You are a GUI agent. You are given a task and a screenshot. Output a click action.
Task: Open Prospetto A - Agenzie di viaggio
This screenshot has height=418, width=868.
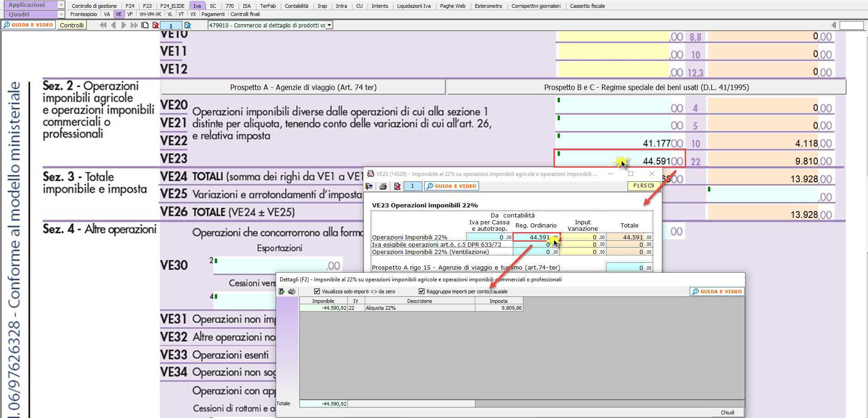[303, 87]
